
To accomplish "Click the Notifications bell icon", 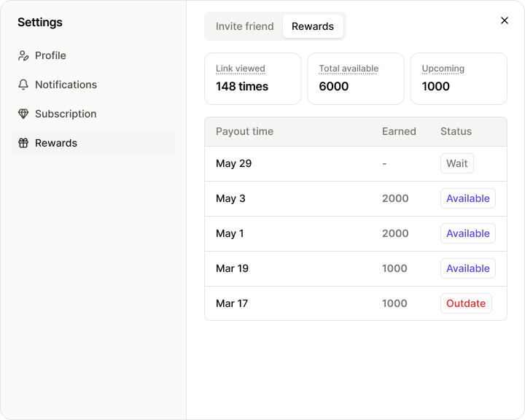I will click(23, 85).
